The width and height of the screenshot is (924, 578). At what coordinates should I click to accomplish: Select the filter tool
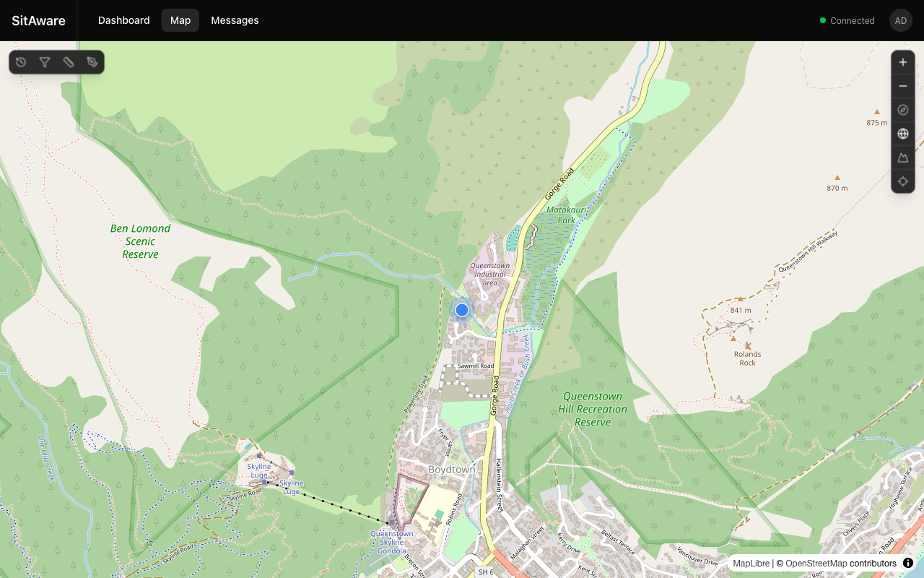pos(44,62)
